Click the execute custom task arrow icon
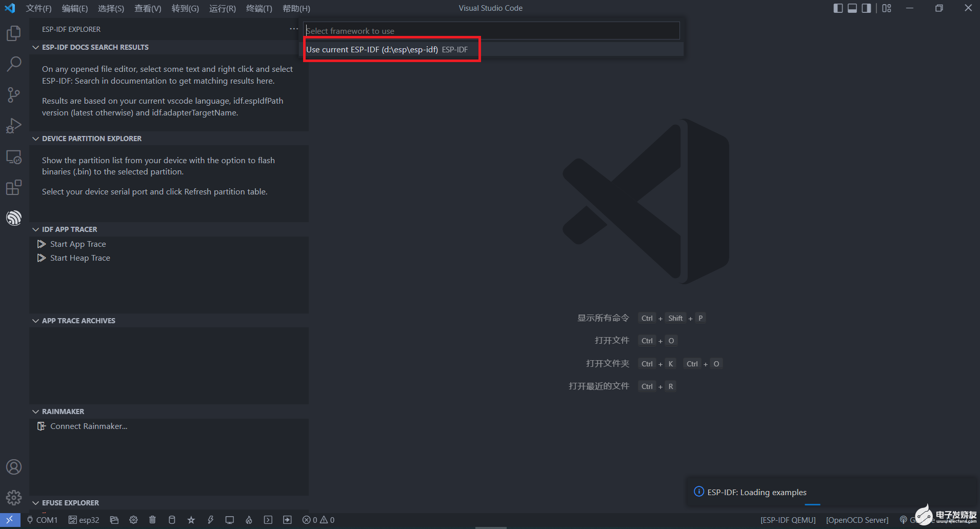This screenshot has width=980, height=529. tap(287, 520)
